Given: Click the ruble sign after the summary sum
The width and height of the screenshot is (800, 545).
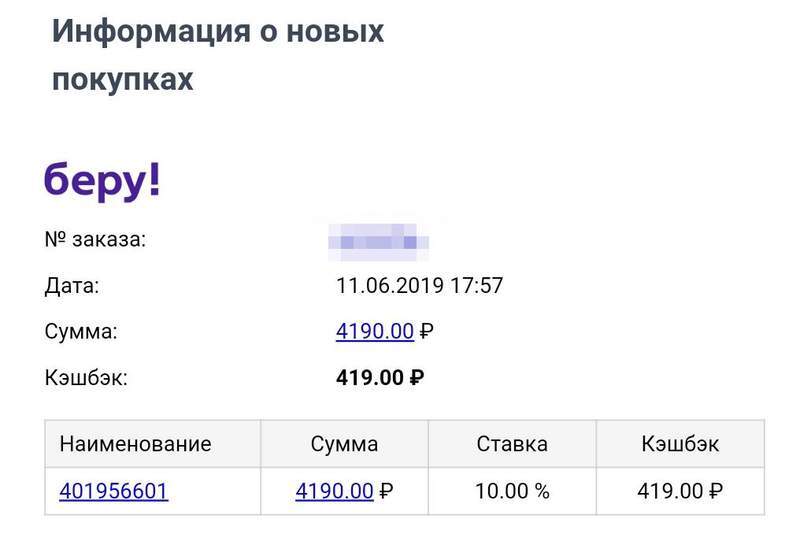Looking at the screenshot, I should 427,332.
